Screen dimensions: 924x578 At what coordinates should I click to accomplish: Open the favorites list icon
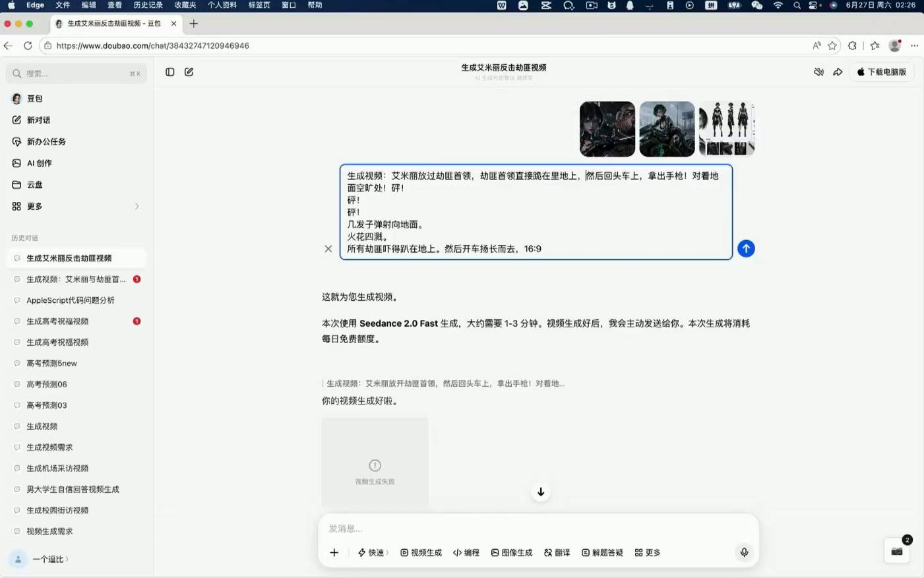(x=875, y=46)
